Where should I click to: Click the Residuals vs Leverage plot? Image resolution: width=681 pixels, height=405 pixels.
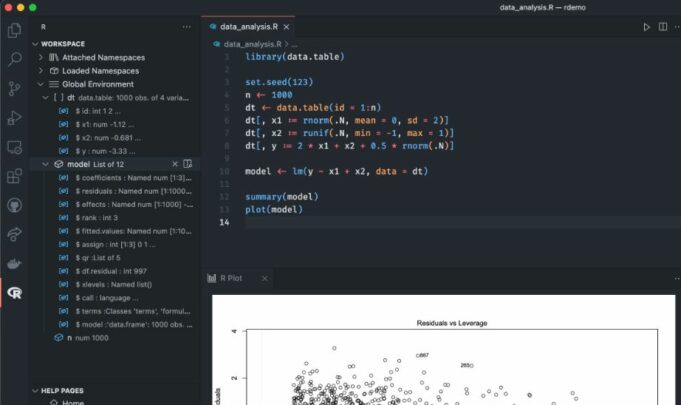point(443,350)
